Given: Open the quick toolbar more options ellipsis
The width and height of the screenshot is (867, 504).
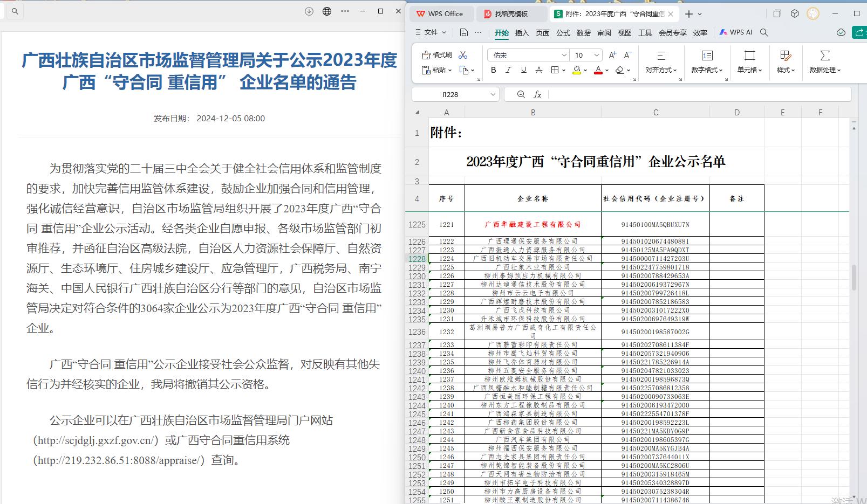Looking at the screenshot, I should point(478,32).
